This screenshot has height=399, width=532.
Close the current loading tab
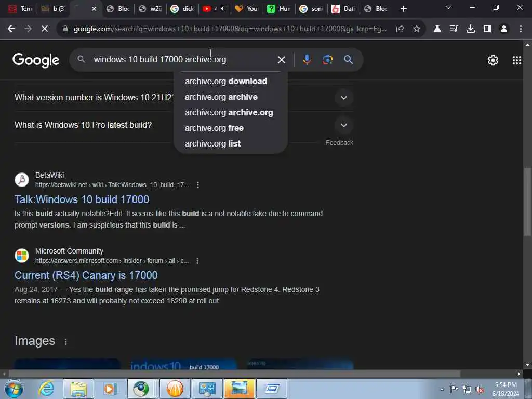tap(94, 9)
